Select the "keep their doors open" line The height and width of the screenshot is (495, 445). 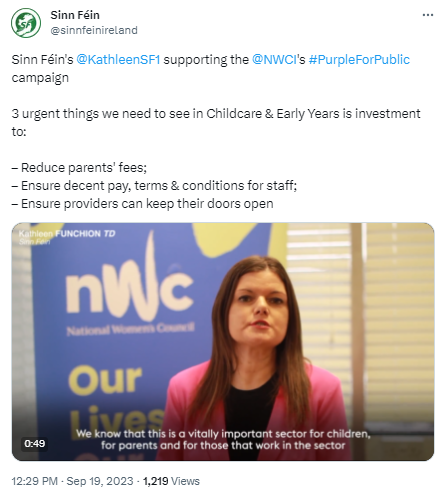[x=142, y=204]
